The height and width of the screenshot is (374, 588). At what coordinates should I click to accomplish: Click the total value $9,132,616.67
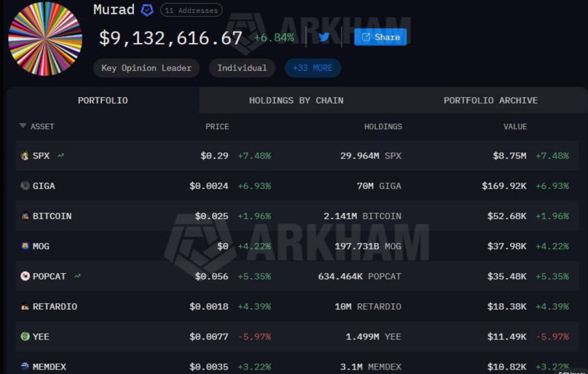point(170,38)
